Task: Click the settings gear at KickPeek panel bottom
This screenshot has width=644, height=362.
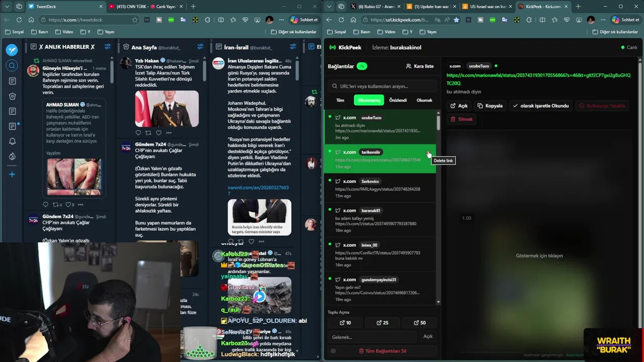Action: 333,351
